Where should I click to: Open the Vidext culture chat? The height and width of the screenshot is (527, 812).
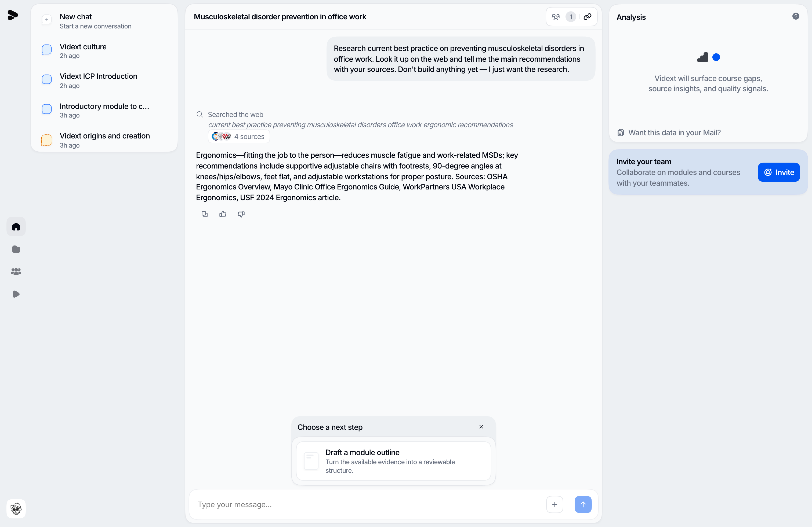pyautogui.click(x=104, y=51)
